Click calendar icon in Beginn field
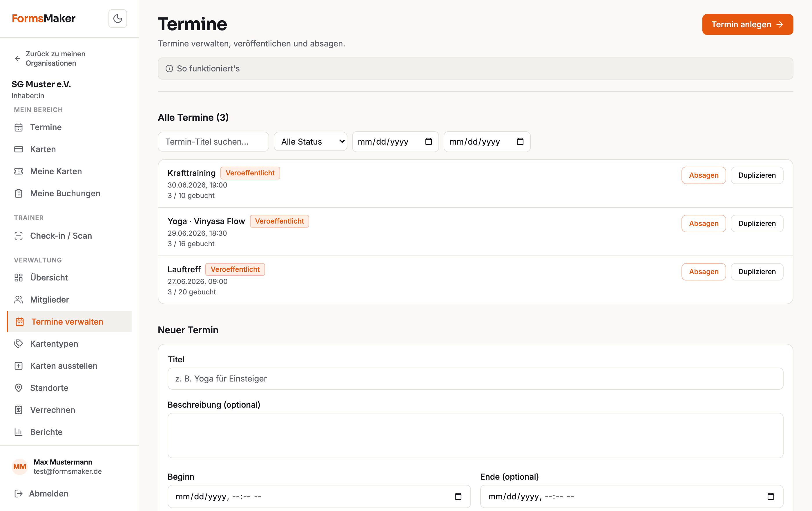Image resolution: width=812 pixels, height=511 pixels. click(458, 496)
